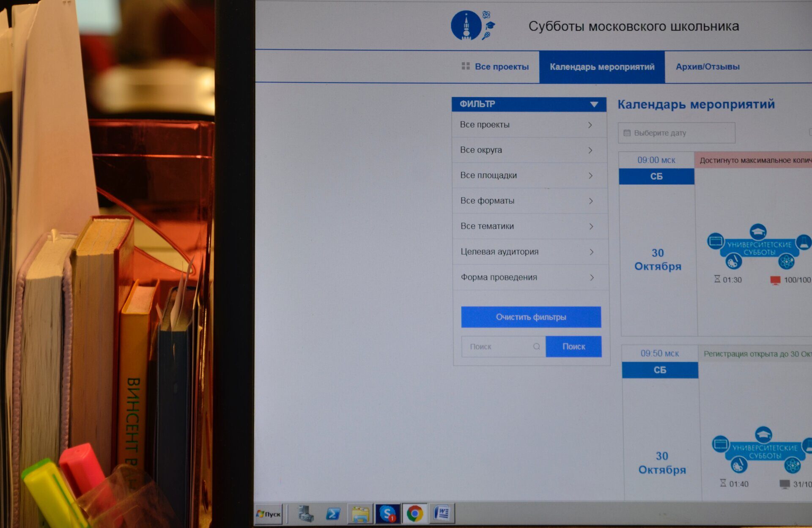
Task: Open the computer icon on taskbar
Action: (306, 514)
